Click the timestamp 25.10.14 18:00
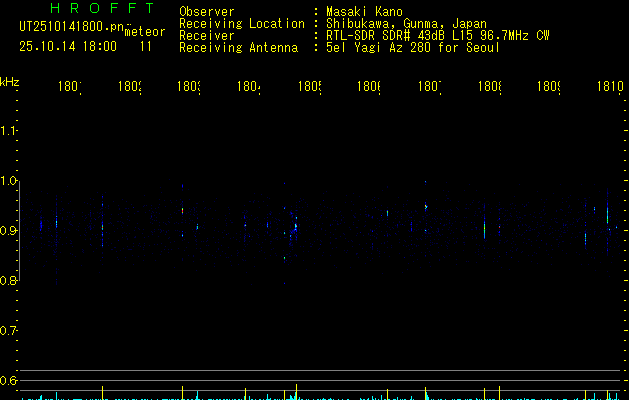The height and width of the screenshot is (400, 629). click(68, 47)
